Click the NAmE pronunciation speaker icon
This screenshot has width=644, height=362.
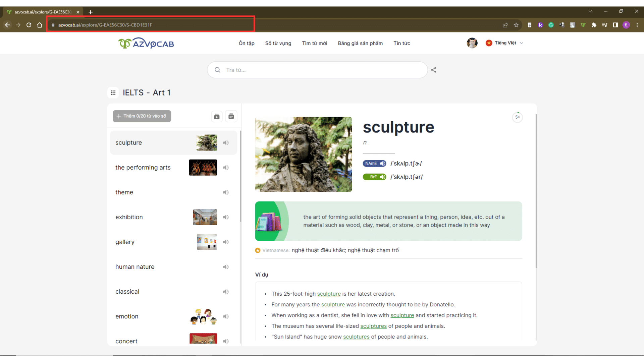[383, 164]
